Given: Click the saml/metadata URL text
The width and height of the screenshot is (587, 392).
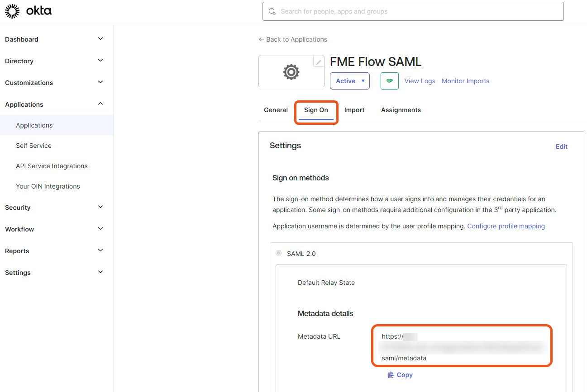Looking at the screenshot, I should 404,358.
